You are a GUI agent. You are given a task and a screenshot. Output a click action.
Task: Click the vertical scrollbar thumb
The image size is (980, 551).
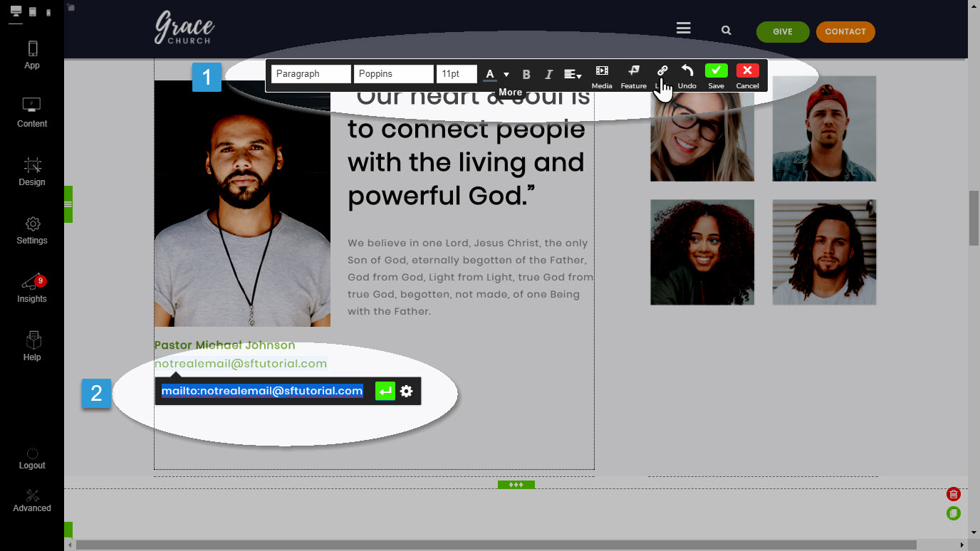pyautogui.click(x=974, y=218)
